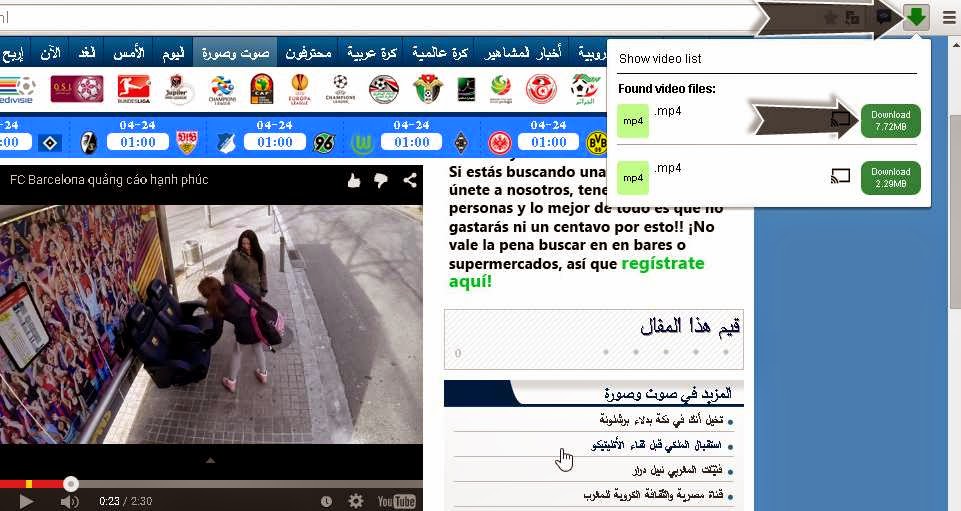Screen dimensions: 961x511
Task: Dislike the video with thumbs down
Action: [x=381, y=180]
